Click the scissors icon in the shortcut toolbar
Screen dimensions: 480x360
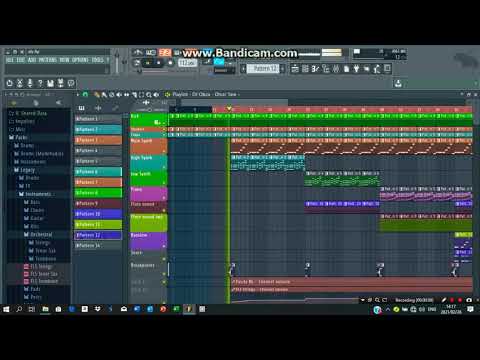20,83
